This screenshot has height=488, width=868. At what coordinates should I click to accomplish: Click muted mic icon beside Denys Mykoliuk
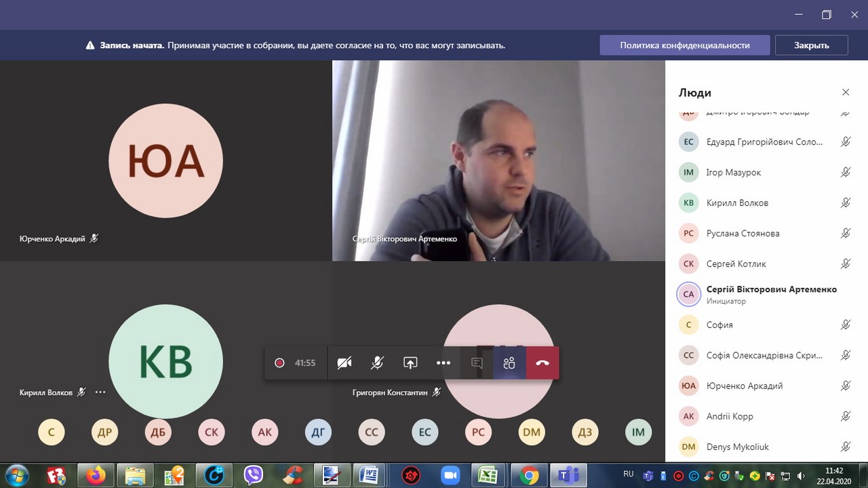tap(846, 447)
